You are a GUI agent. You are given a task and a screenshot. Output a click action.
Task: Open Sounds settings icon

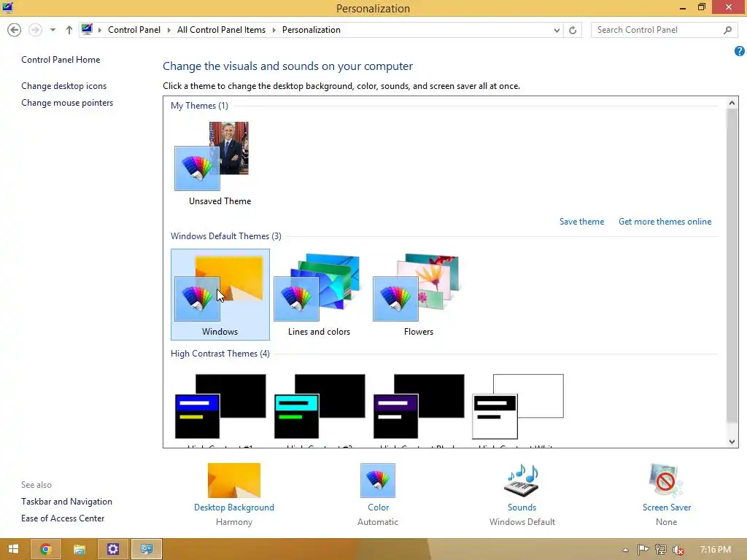[522, 481]
